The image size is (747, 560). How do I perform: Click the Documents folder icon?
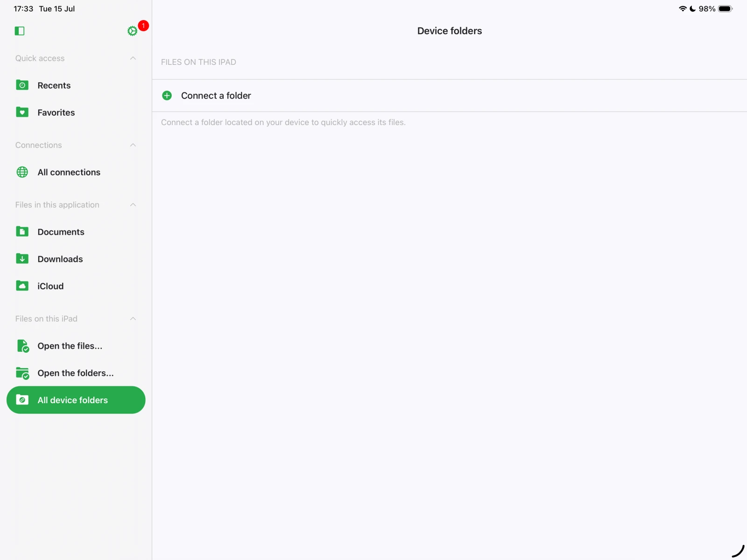[x=22, y=232]
